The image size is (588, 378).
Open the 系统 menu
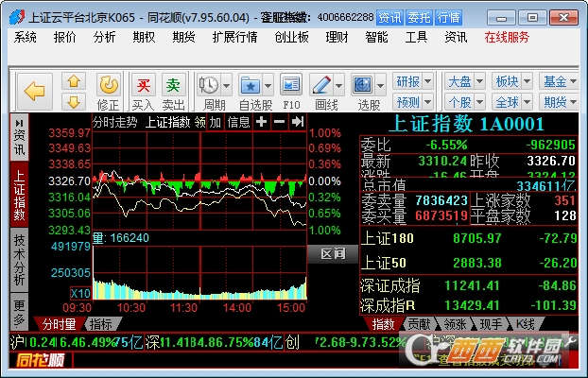(x=26, y=37)
